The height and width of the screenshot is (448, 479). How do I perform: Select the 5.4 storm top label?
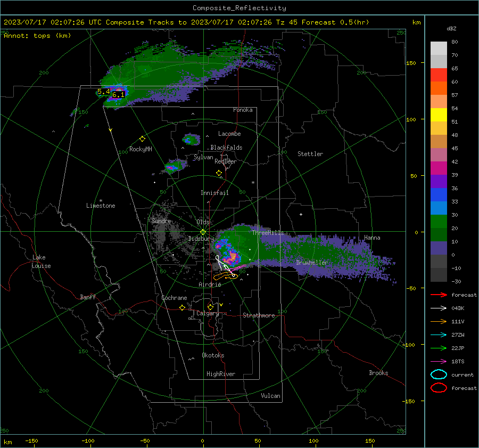104,92
